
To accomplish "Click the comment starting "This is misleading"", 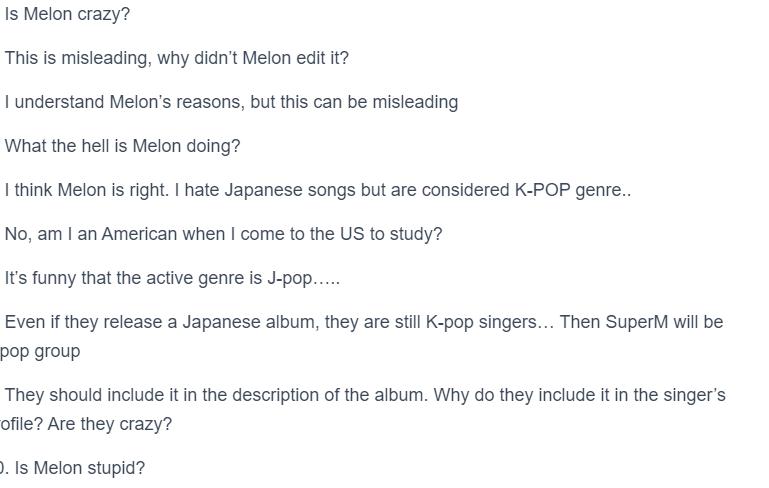I will click(x=176, y=58).
